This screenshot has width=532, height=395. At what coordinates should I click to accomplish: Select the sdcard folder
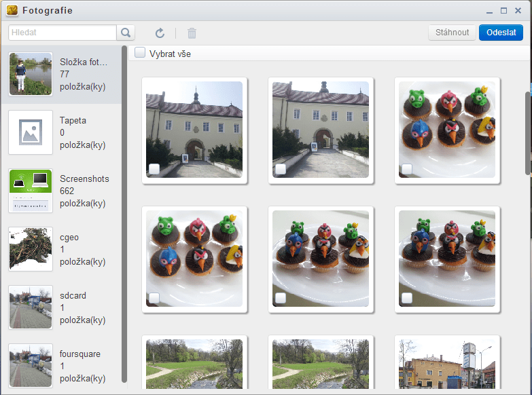click(61, 307)
